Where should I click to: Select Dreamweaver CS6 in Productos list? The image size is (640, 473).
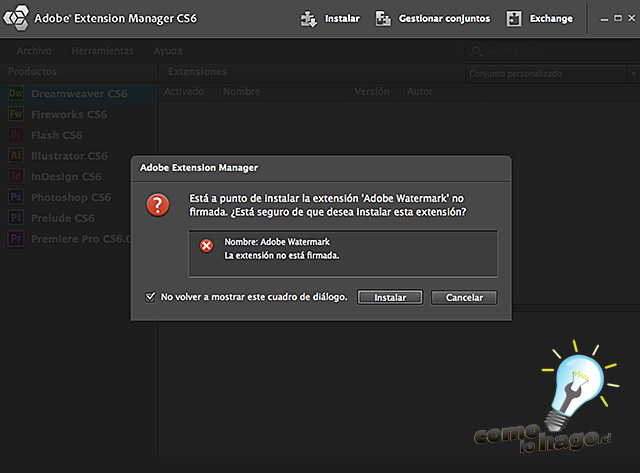79,93
